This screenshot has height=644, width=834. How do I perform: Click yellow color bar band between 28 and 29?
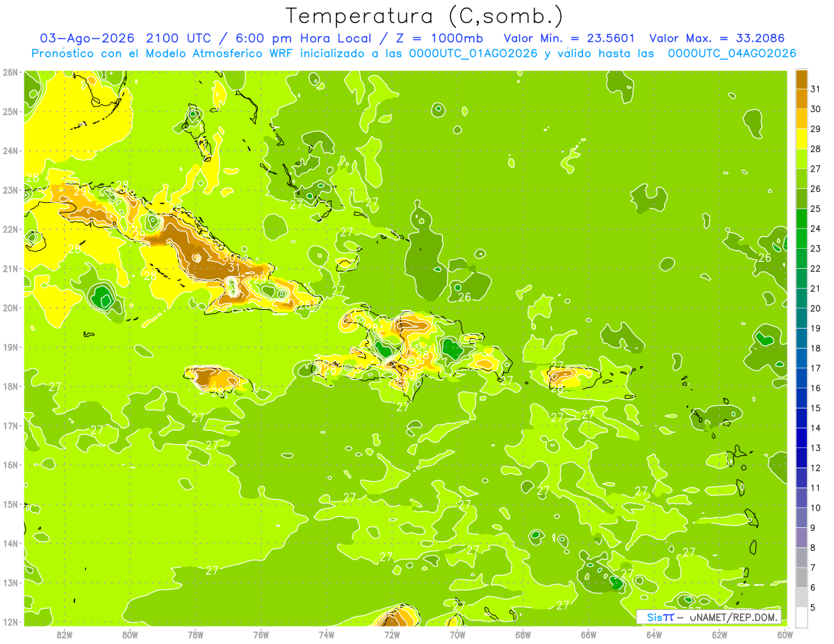tap(802, 138)
